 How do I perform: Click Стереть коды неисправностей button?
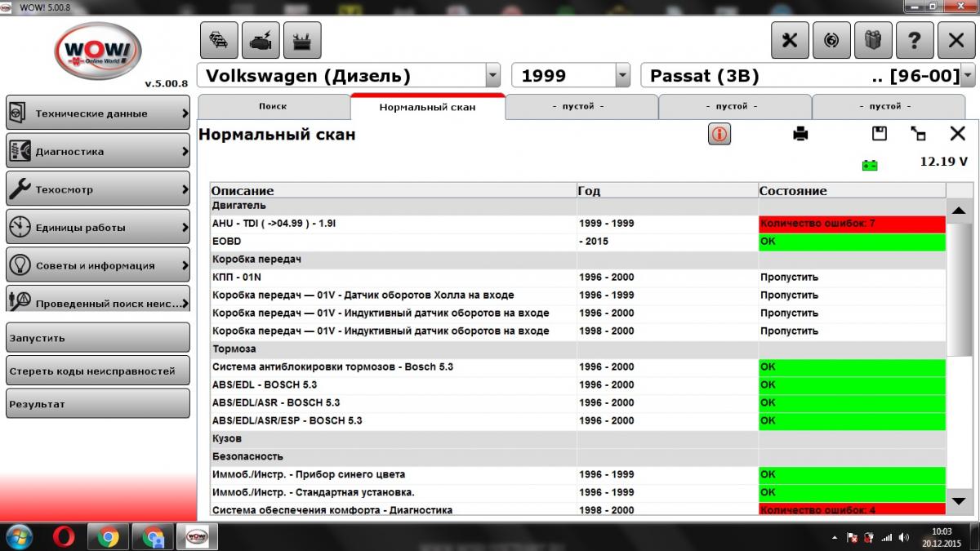pyautogui.click(x=98, y=371)
